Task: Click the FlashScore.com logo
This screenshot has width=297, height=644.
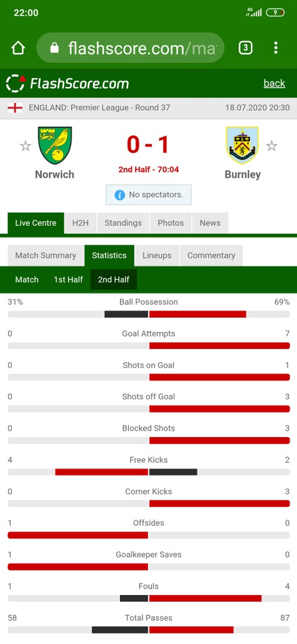Action: [68, 84]
